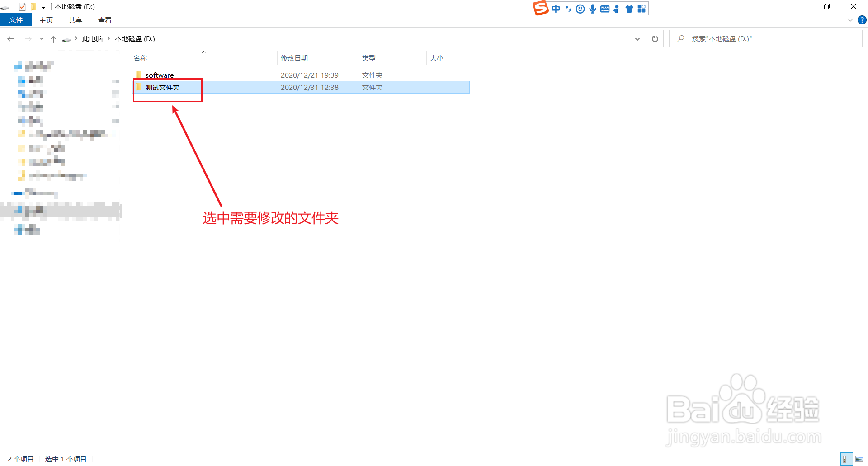Open Sogou skin shirt icon

[629, 9]
